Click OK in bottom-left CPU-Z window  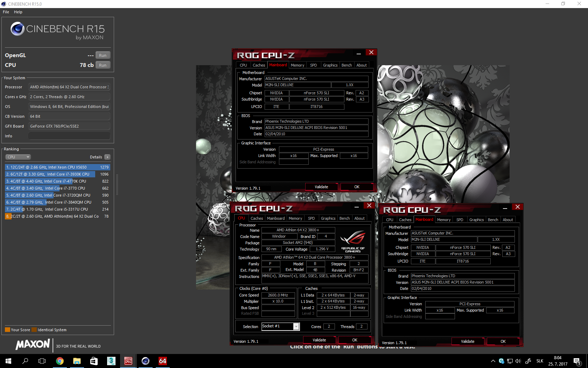point(355,340)
